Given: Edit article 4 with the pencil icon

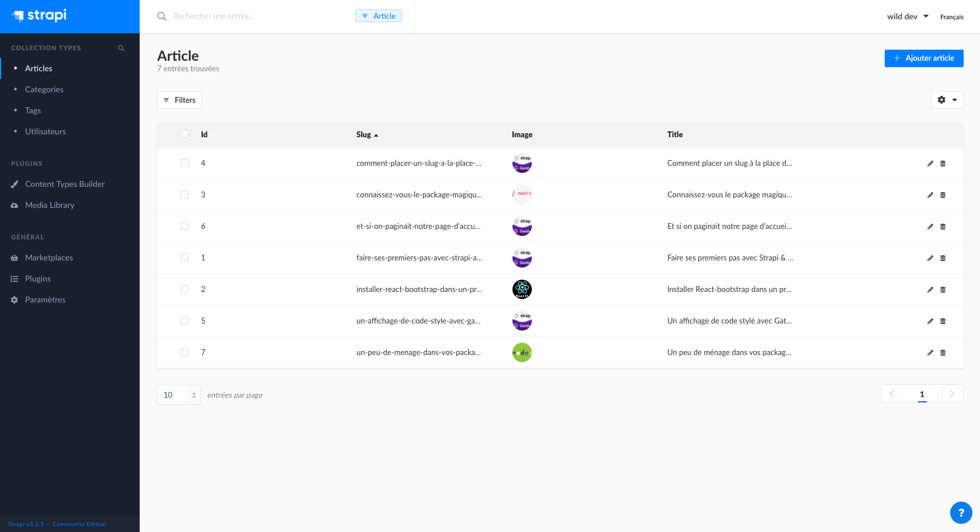Looking at the screenshot, I should point(930,164).
